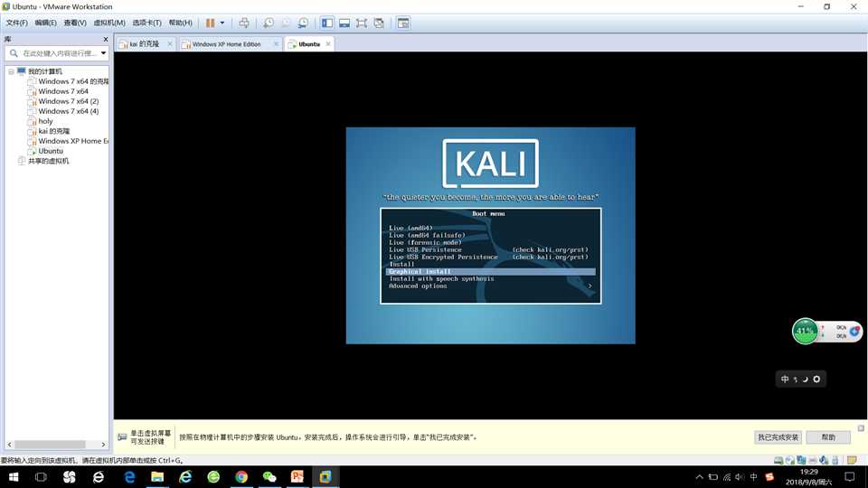Viewport: 868px width, 488px height.
Task: Select Windows XP Home Edition in library tree
Action: pos(73,141)
